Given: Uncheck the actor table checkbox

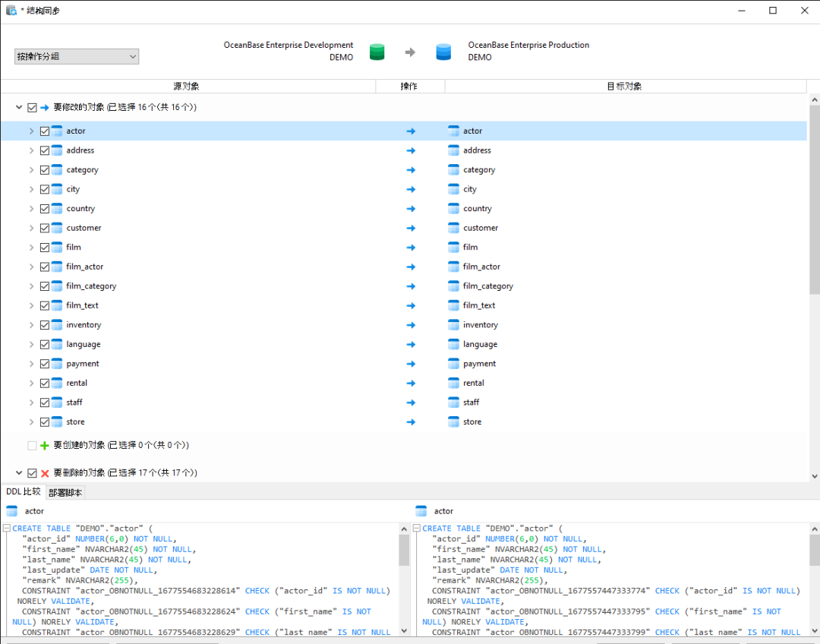Looking at the screenshot, I should pos(45,131).
